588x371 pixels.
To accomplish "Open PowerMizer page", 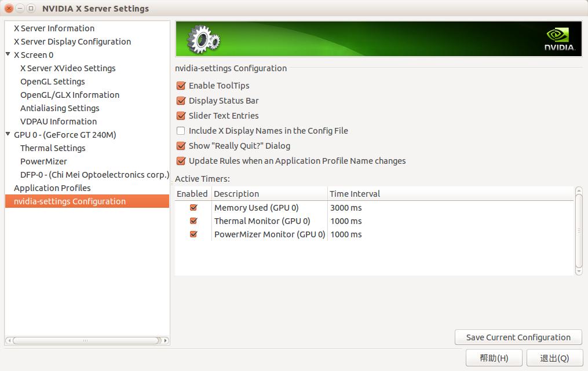I will pos(43,161).
